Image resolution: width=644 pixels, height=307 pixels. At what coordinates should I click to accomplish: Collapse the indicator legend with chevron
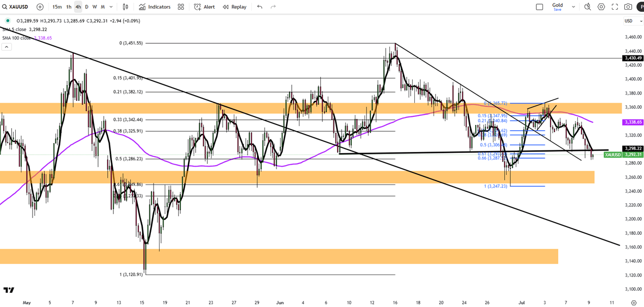pyautogui.click(x=6, y=47)
